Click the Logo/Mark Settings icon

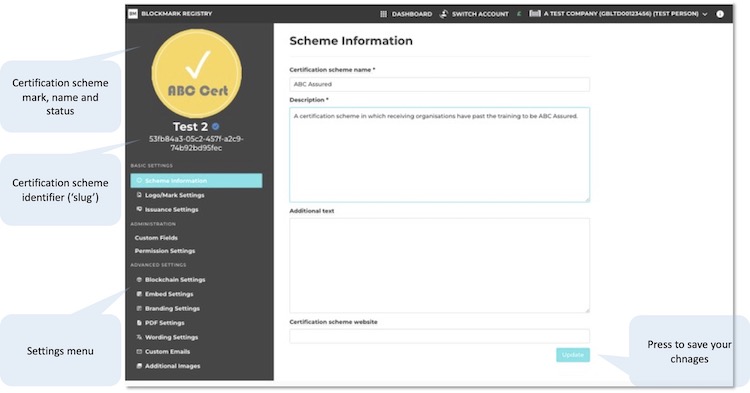click(x=139, y=195)
